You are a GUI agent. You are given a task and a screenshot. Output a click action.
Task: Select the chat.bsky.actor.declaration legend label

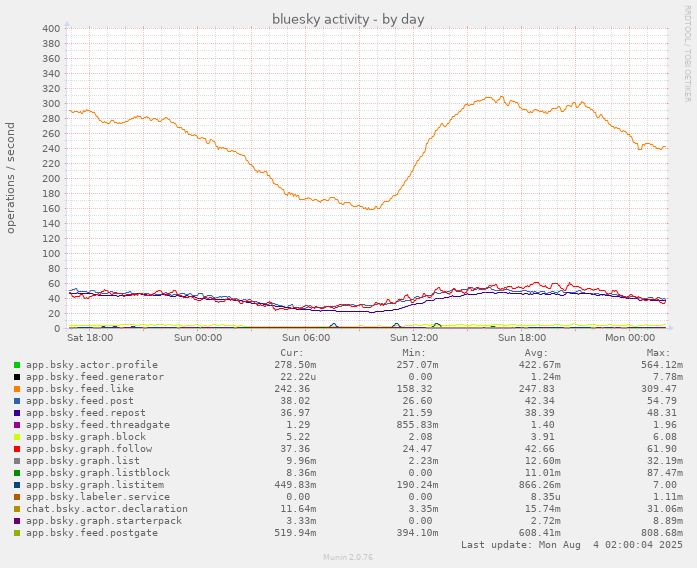107,509
